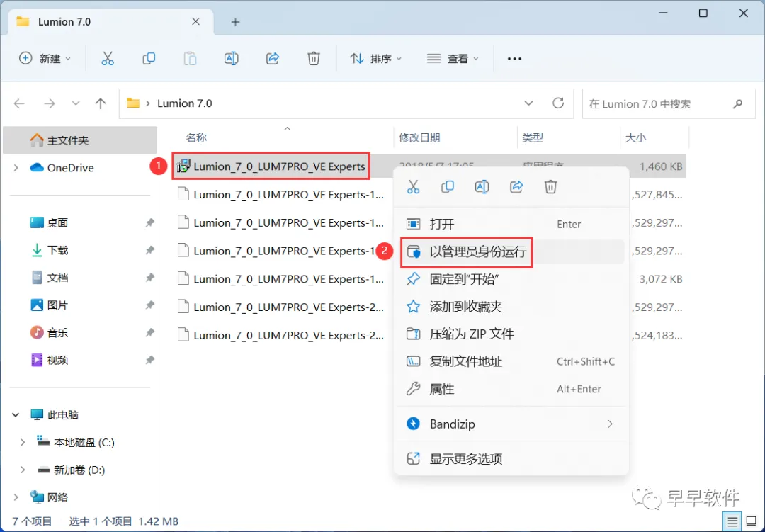
Task: Open the toolbar three-dots more options
Action: [x=514, y=59]
